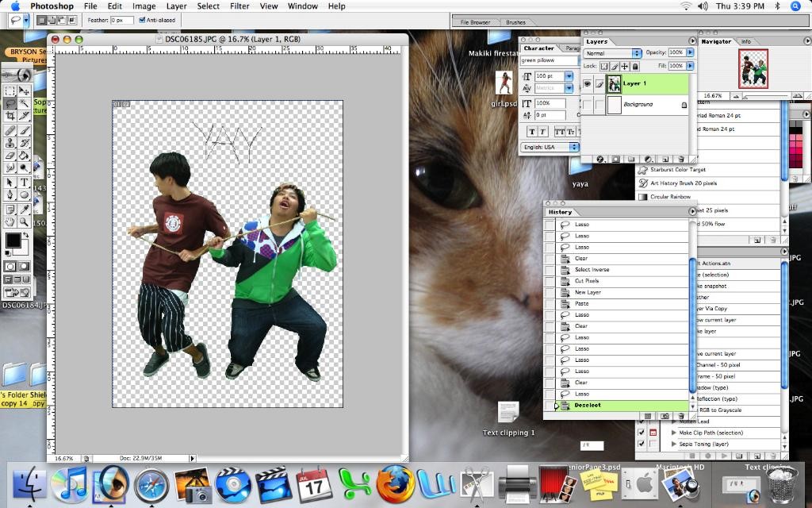Viewport: 812px width, 508px height.
Task: Select the Paint Bucket tool
Action: pyautogui.click(x=24, y=155)
